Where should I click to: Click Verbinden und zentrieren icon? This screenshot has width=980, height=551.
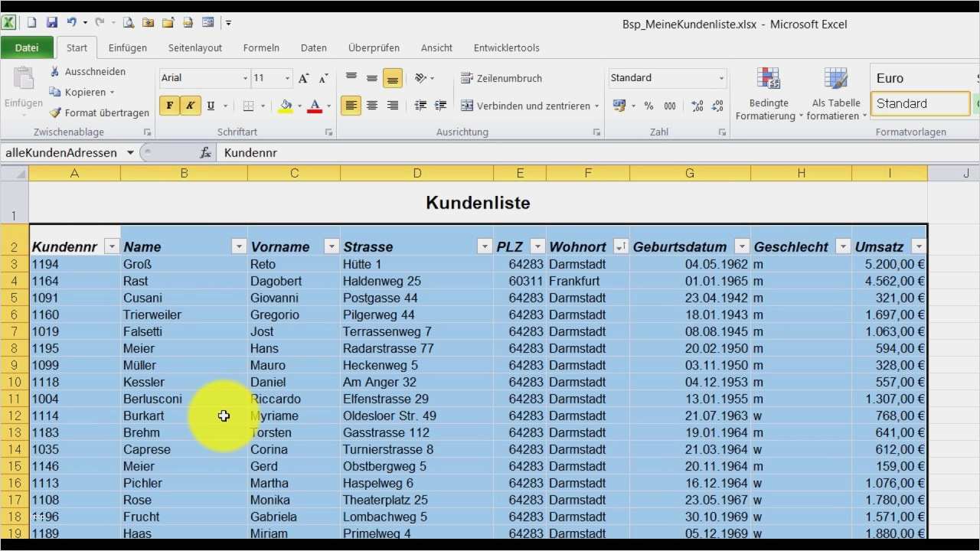click(x=467, y=106)
